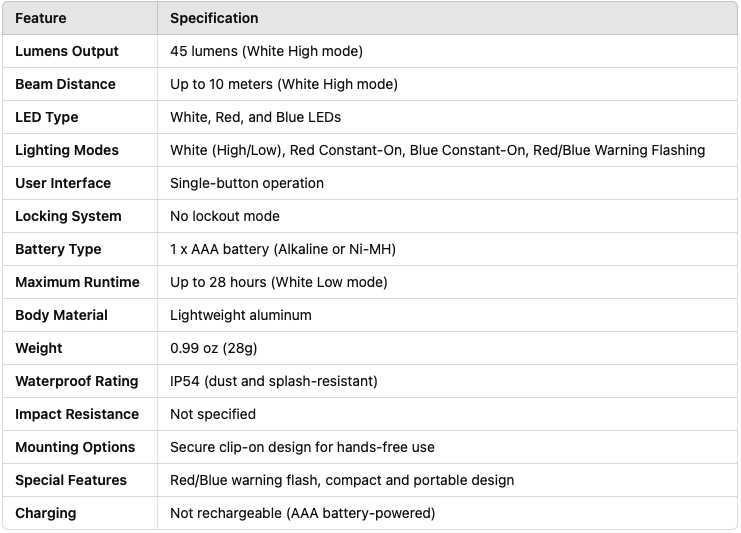Select the lighting modes specification starting 'White (High/Low)'
Image resolution: width=741 pixels, height=533 pixels.
(x=438, y=150)
